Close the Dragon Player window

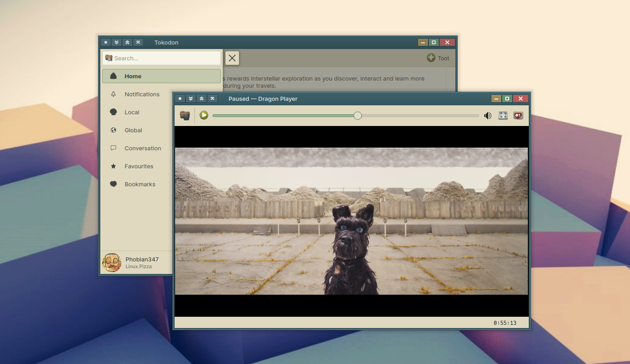pos(520,99)
